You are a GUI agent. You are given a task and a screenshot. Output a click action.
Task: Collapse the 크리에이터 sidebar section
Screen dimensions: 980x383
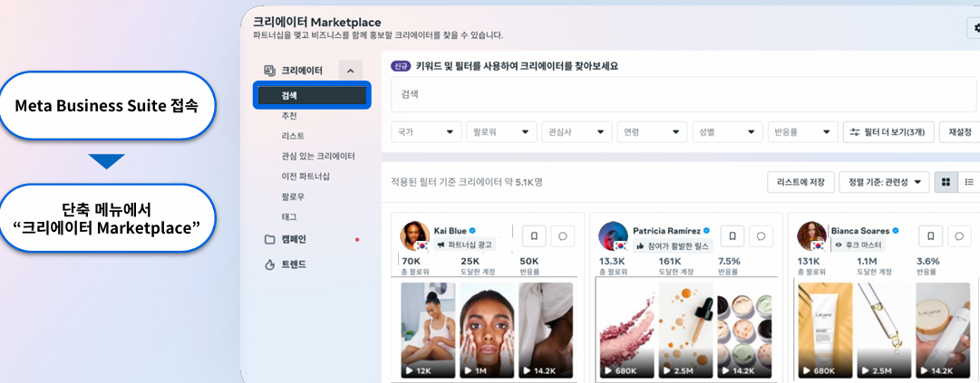tap(350, 70)
